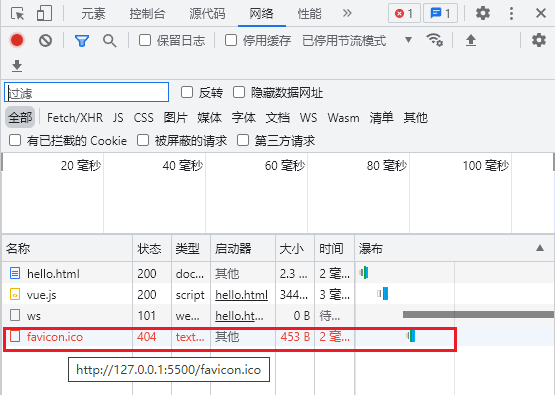Open the 瀑布 column sort arrow
The width and height of the screenshot is (555, 395).
(x=540, y=248)
